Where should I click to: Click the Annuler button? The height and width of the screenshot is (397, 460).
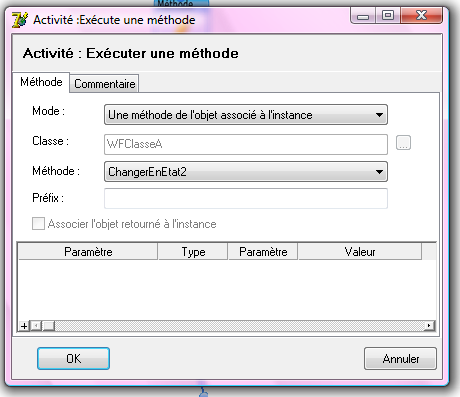(x=400, y=359)
